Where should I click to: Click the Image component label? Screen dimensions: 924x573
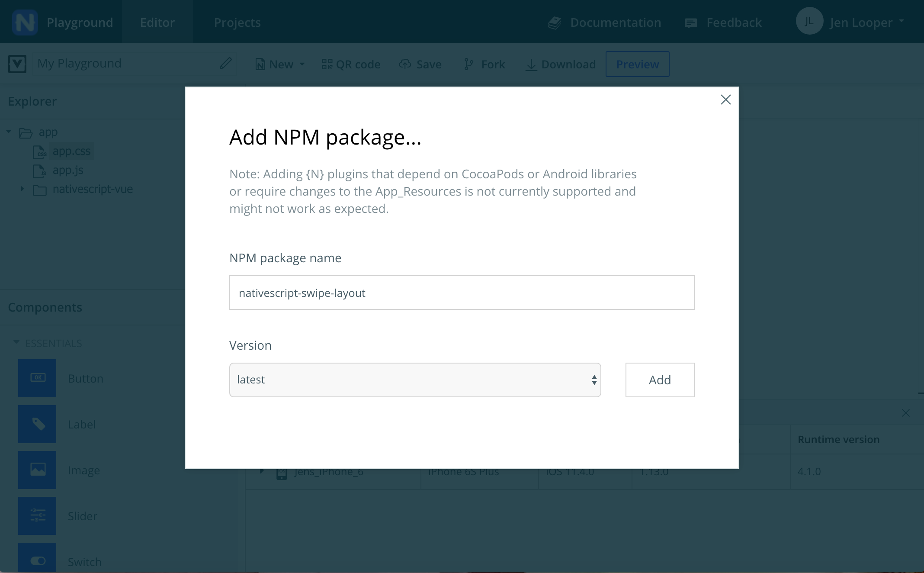pyautogui.click(x=84, y=470)
